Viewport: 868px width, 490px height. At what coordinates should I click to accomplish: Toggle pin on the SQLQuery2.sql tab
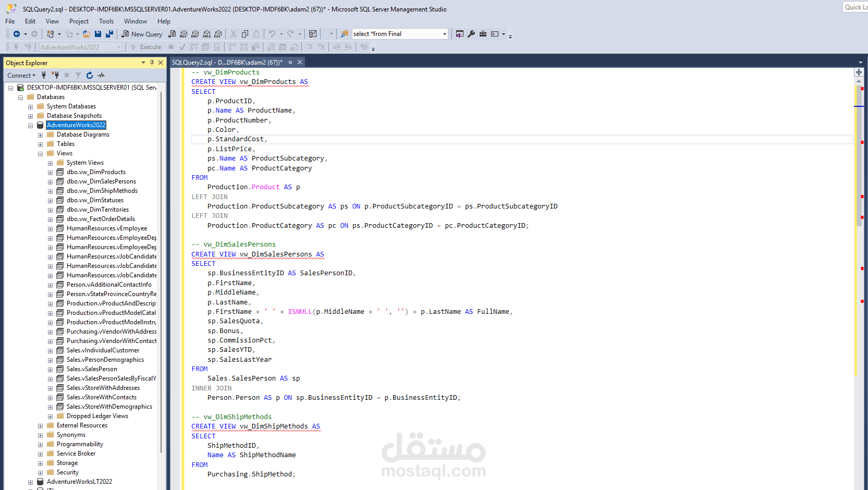(290, 62)
